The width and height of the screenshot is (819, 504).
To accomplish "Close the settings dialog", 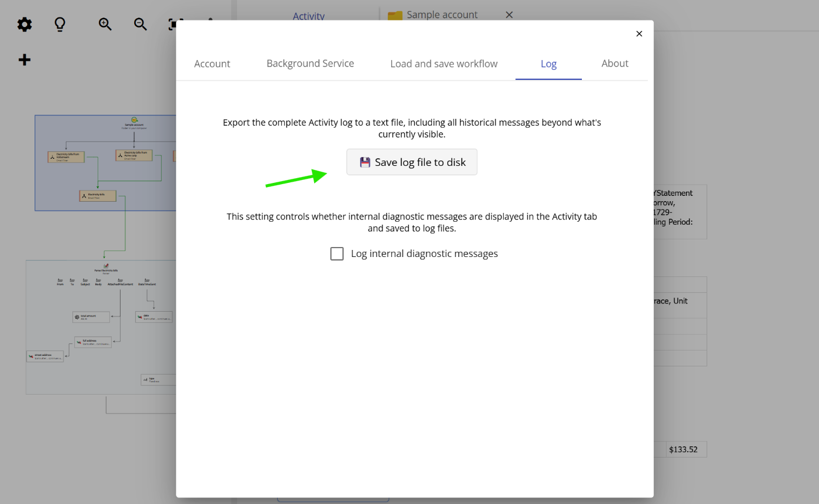I will tap(639, 34).
